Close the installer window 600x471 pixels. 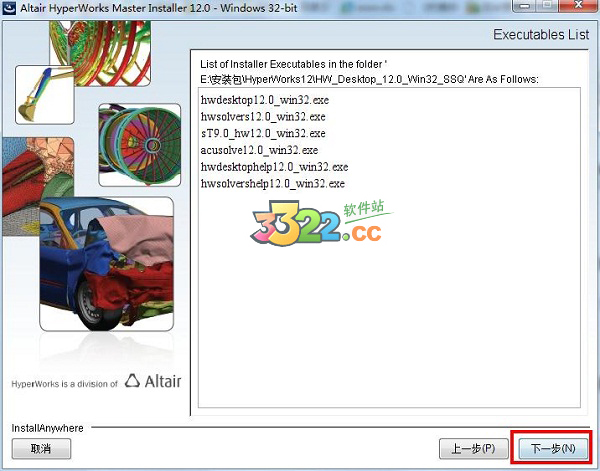(x=579, y=5)
